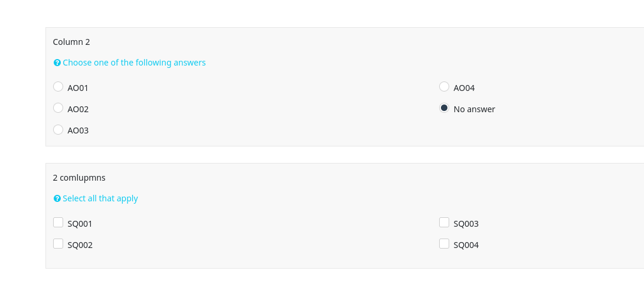Click the "No answer" text label
This screenshot has width=644, height=297.
(474, 109)
